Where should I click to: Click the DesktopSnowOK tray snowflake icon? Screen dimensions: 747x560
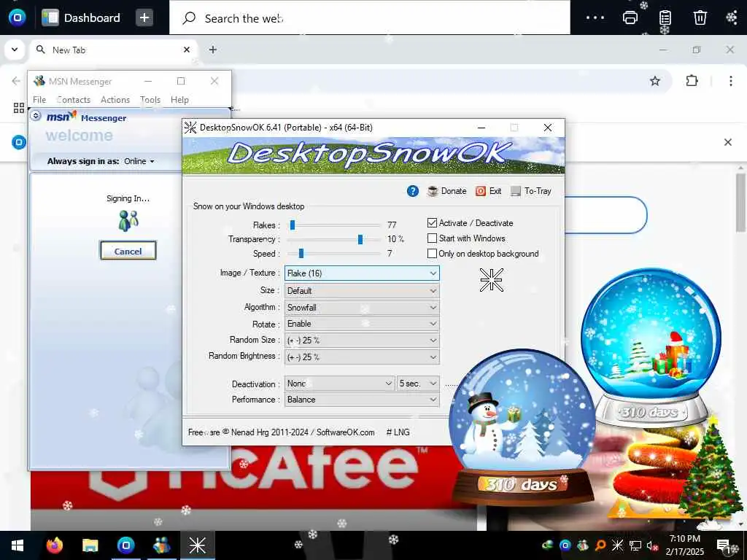point(617,545)
